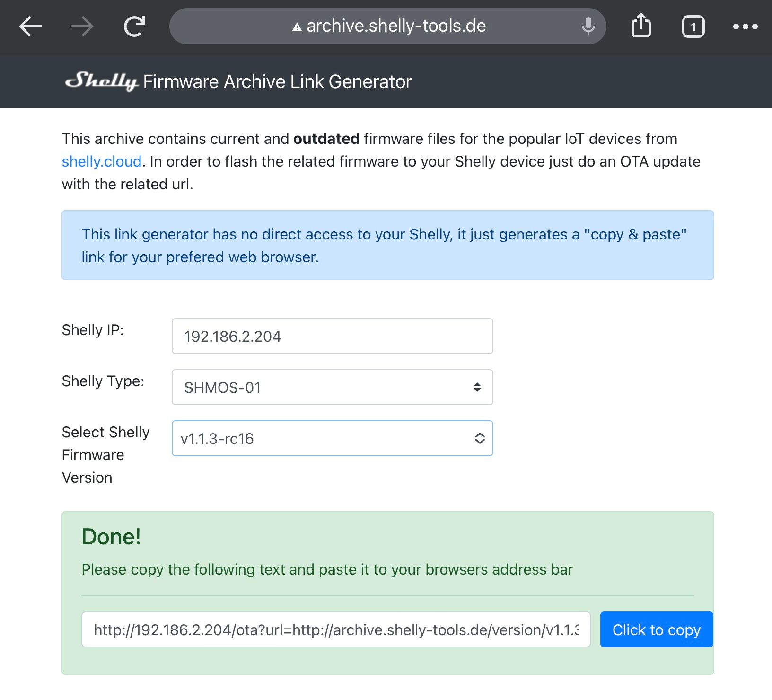Screen dimensions: 772x700
Task: Open the firmware version dropdown v1.1.3-rc16
Action: 332,438
